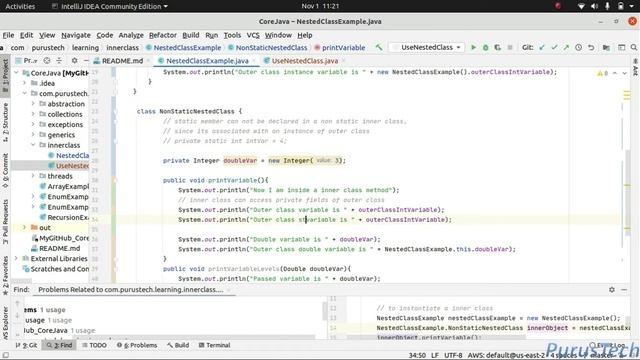Open the Navigate menu
This screenshot has height=360, width=640.
[x=76, y=35]
